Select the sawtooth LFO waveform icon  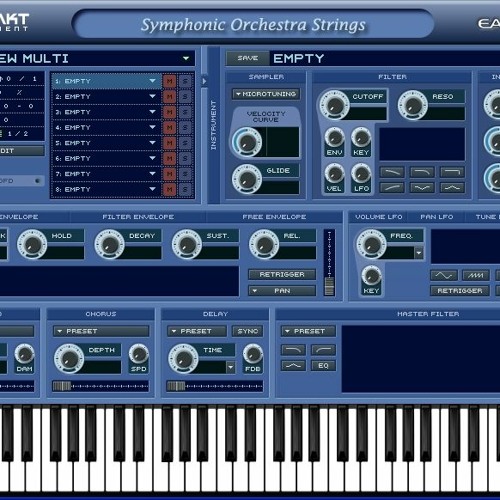(476, 275)
